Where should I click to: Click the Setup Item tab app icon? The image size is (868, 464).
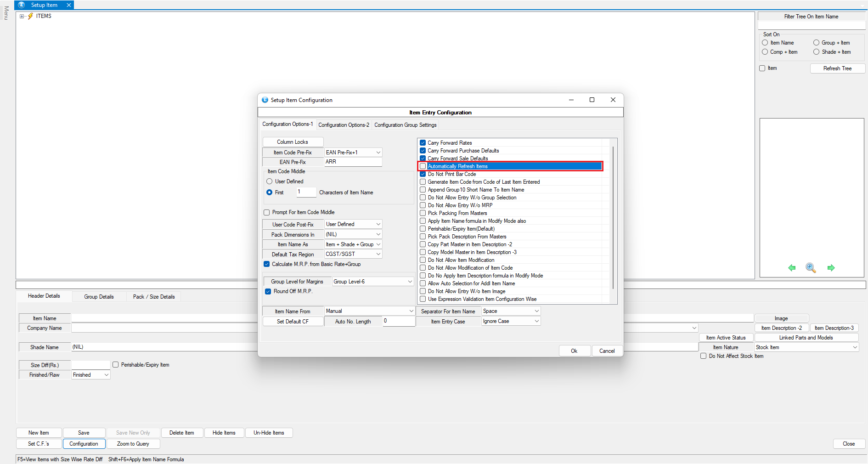pyautogui.click(x=22, y=5)
